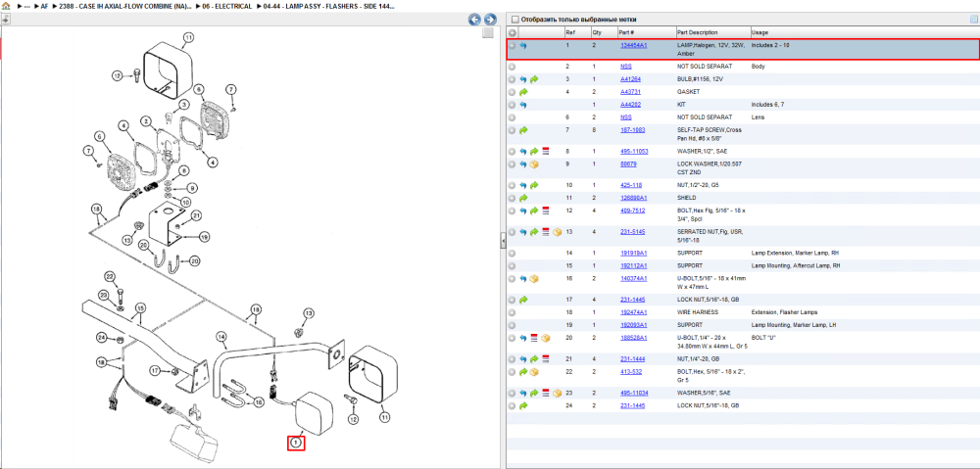Sort by the 'Part Description' column header

[698, 32]
